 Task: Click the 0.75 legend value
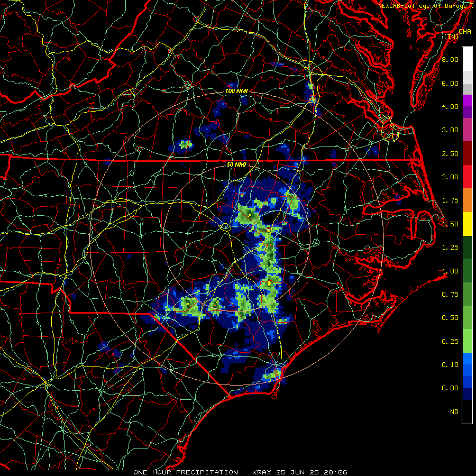pyautogui.click(x=450, y=295)
